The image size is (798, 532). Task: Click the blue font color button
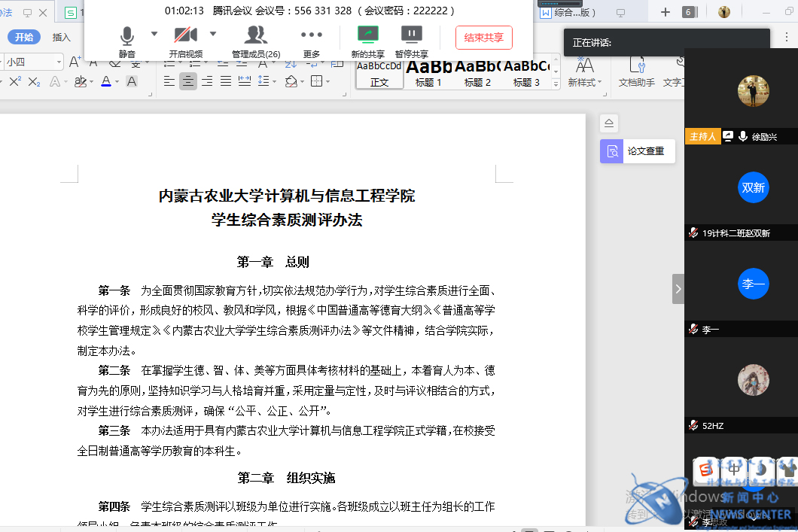pos(105,81)
